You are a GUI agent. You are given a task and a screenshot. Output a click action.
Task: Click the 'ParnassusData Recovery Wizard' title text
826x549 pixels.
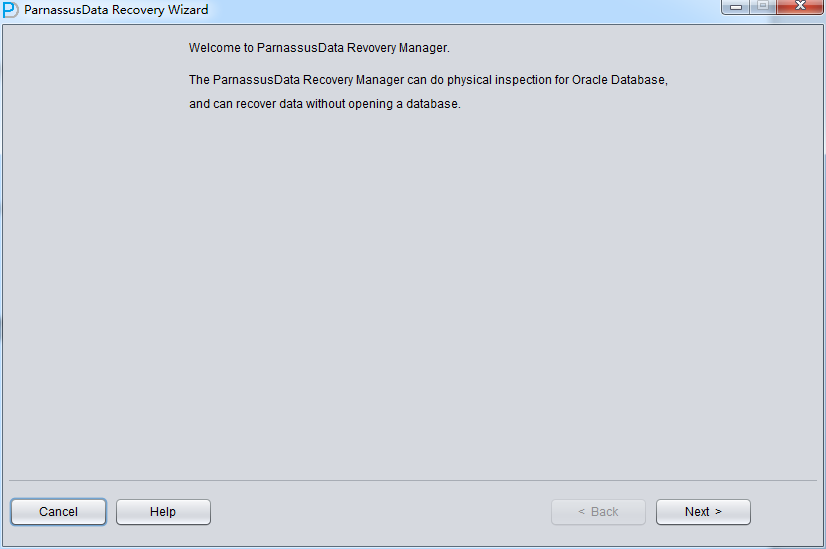coord(116,10)
